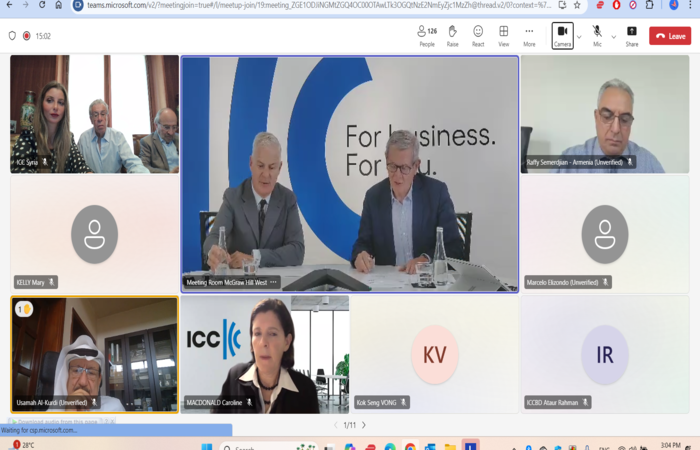Leave the meeting
Screen dimensions: 700x450
click(x=669, y=36)
